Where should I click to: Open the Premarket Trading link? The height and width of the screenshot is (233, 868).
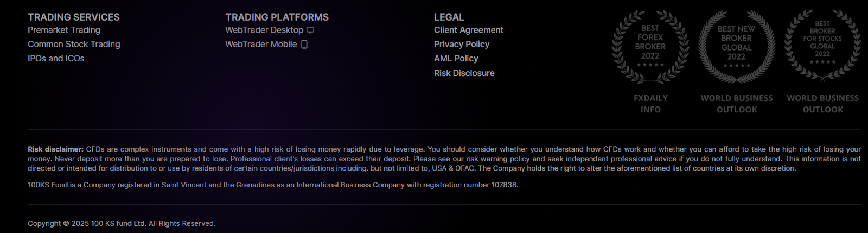tap(64, 30)
